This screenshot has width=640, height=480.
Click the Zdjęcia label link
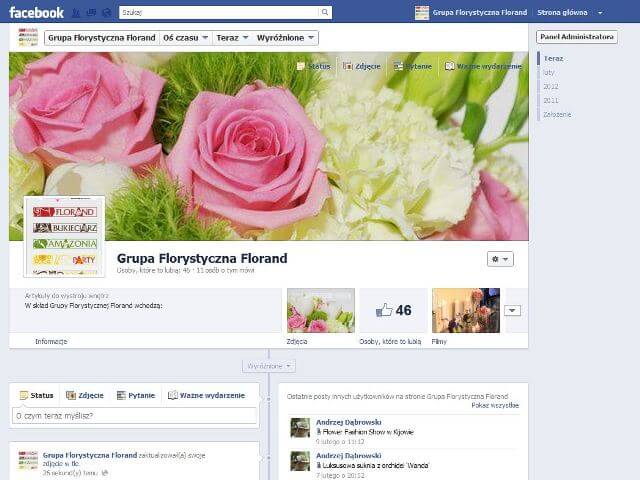click(297, 341)
